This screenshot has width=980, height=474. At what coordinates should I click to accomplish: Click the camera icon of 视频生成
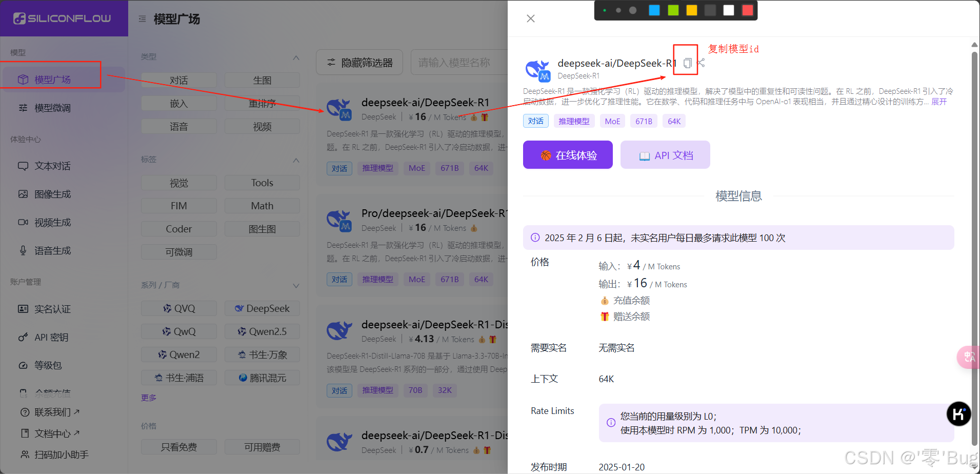click(x=23, y=223)
